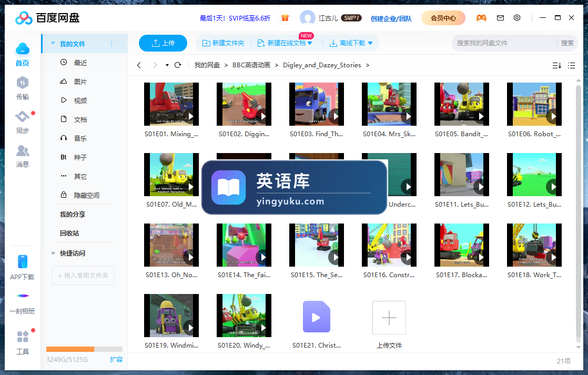588x375 pixels.
Task: Select the S01E03 Find_Th video thumbnail
Action: pyautogui.click(x=317, y=104)
